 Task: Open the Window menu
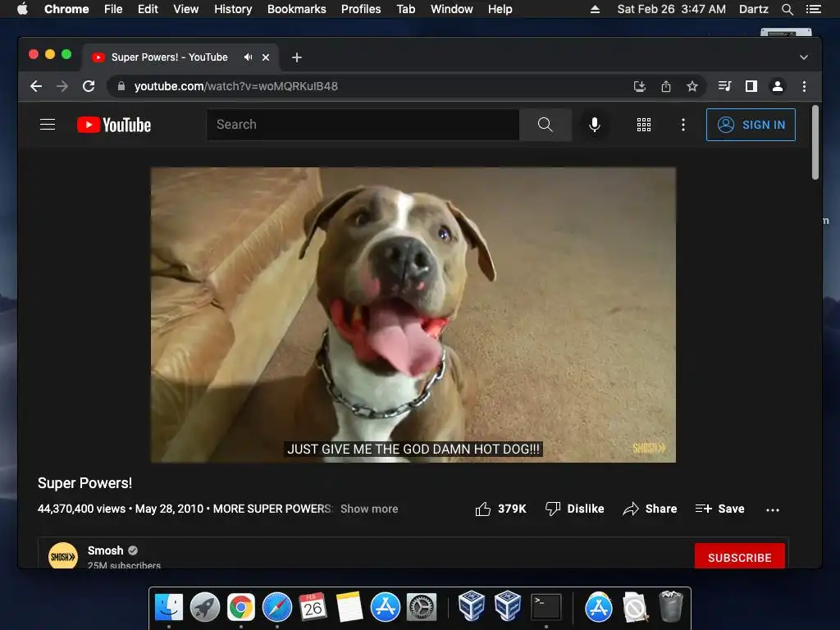(x=452, y=9)
